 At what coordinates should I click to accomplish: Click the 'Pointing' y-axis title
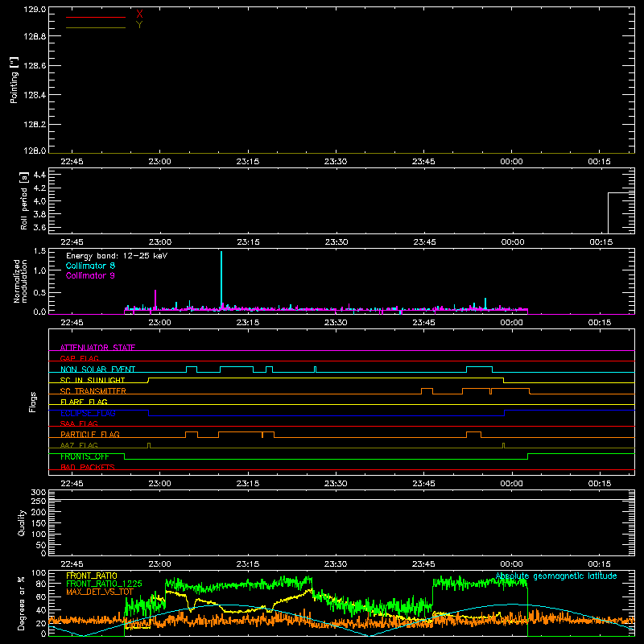coord(14,80)
